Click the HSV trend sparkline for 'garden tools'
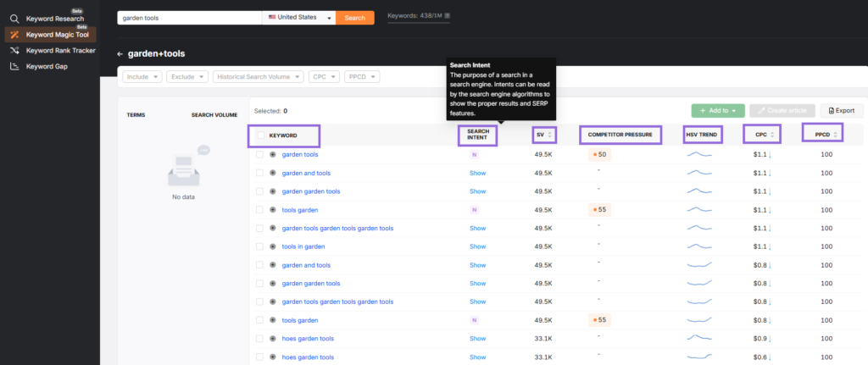 click(x=699, y=155)
